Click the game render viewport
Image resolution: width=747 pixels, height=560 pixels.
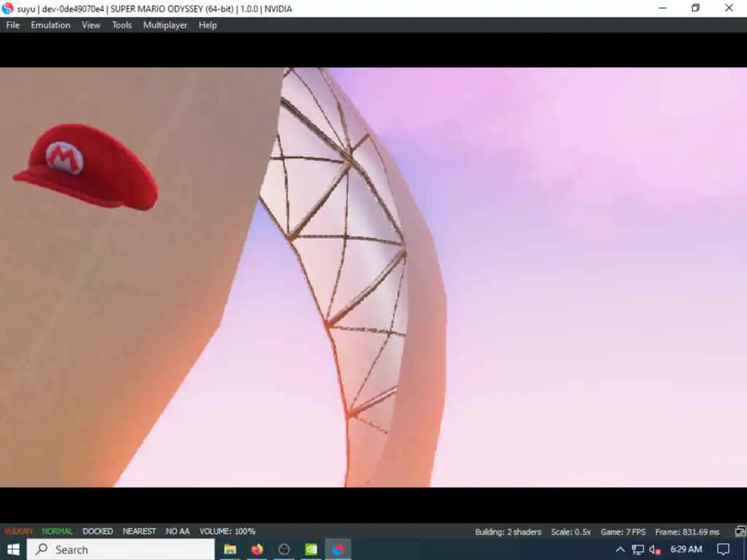[373, 277]
